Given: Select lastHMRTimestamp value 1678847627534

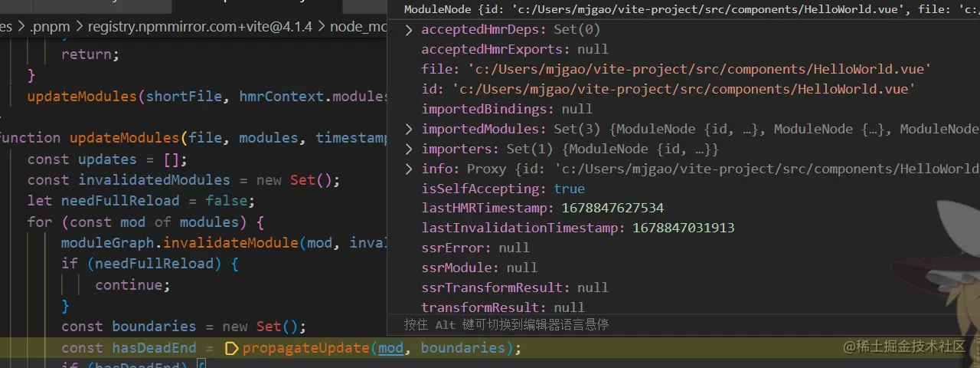Looking at the screenshot, I should tap(612, 209).
